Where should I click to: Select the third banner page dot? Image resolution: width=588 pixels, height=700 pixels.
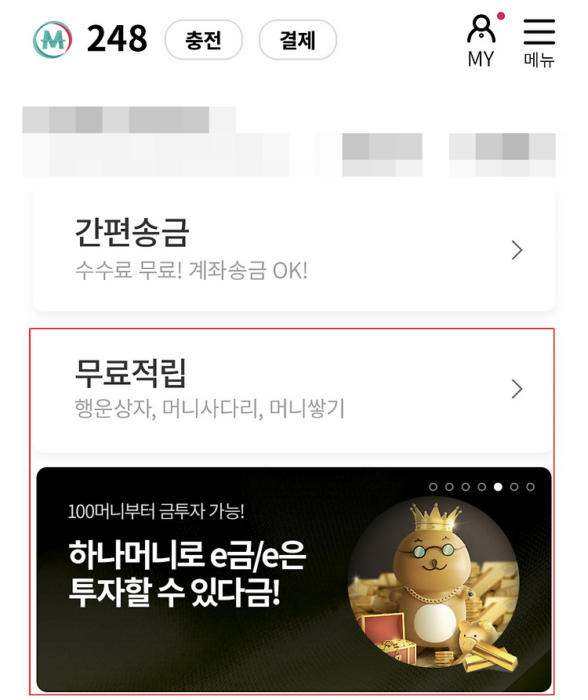tap(466, 487)
